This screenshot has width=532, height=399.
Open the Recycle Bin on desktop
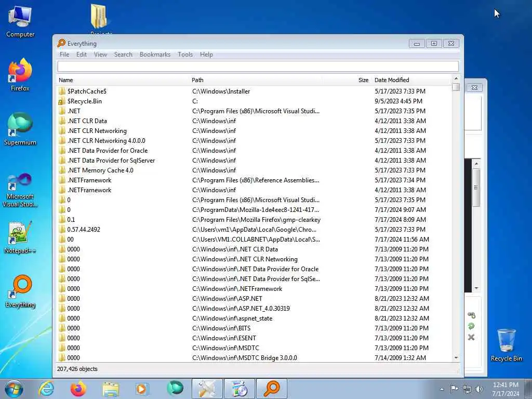point(506,345)
